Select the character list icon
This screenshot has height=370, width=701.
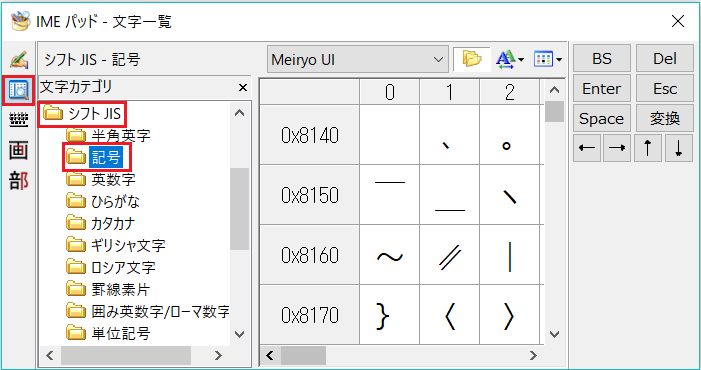click(x=19, y=90)
